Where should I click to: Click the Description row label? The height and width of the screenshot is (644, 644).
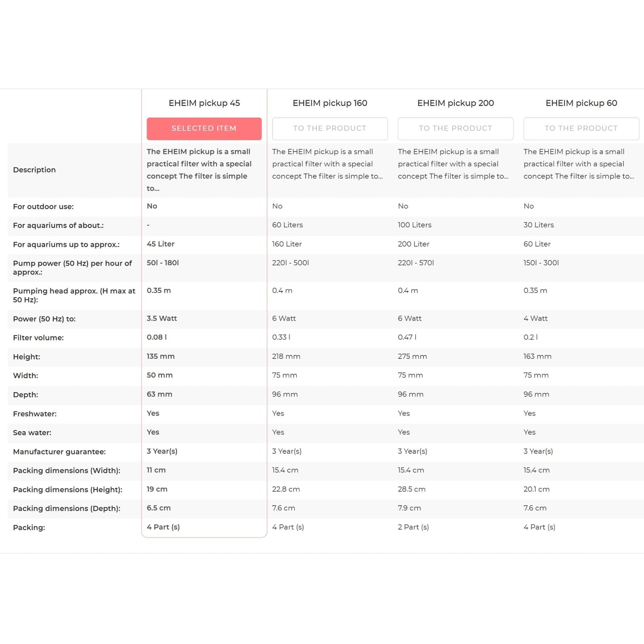[34, 170]
